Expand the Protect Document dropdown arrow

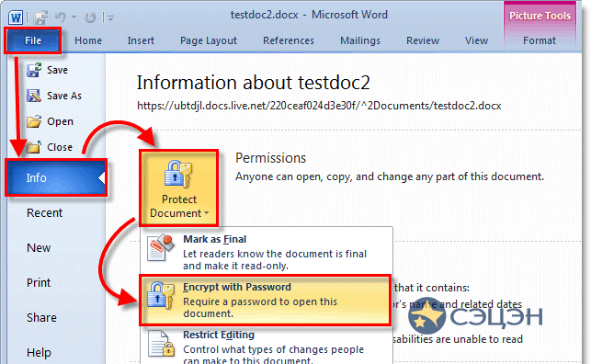[x=207, y=213]
